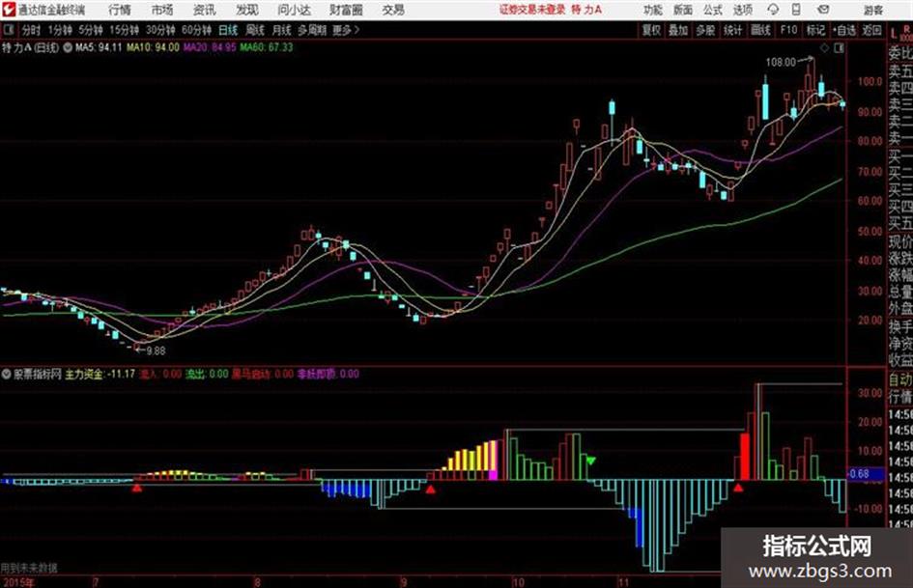This screenshot has height=588, width=913.
Task: Switch to 1分钟 period tab
Action: click(59, 30)
